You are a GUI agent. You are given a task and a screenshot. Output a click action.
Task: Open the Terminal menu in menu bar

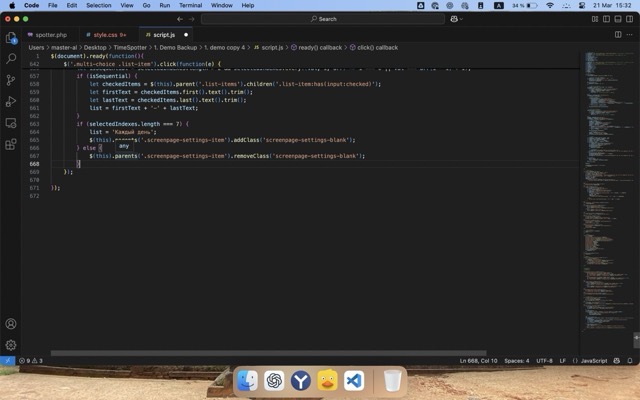pyautogui.click(x=190, y=5)
